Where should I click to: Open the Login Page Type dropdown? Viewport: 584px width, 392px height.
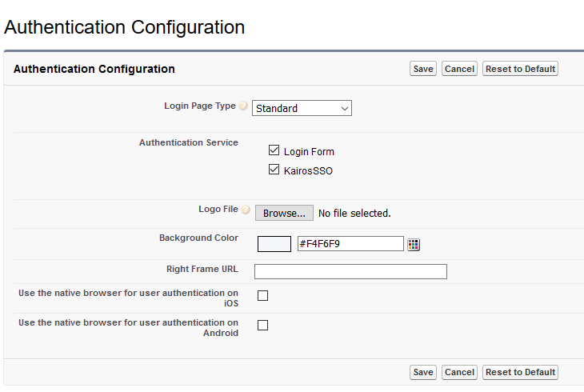[302, 108]
